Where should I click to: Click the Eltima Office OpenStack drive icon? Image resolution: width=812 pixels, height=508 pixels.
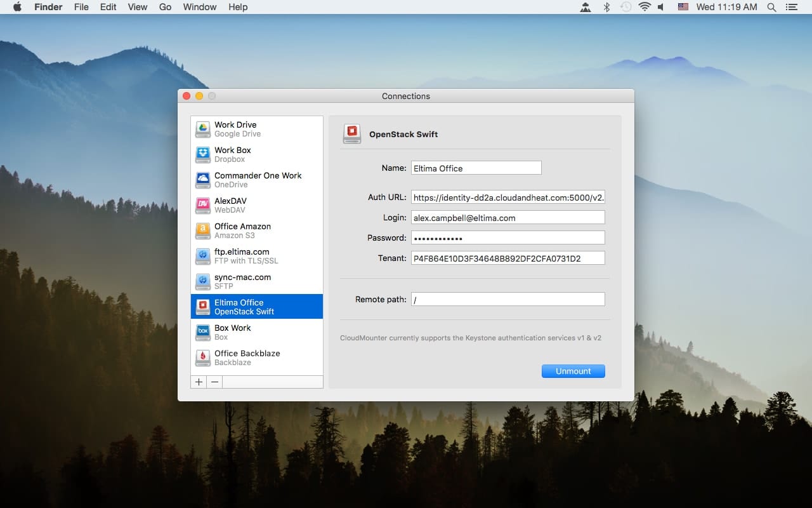(202, 307)
